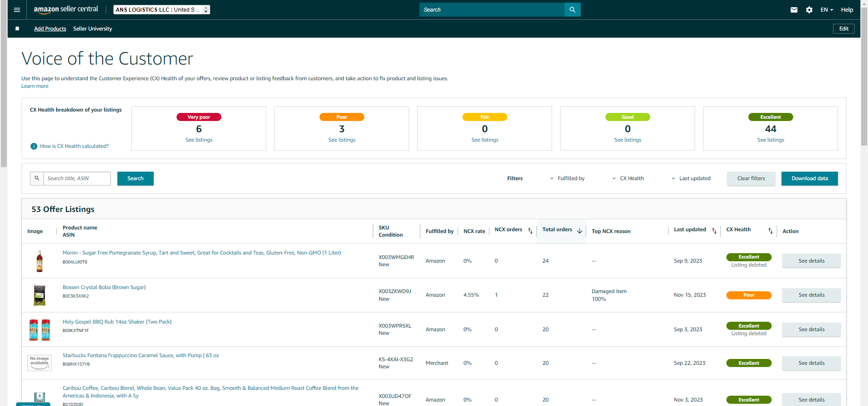Click Clear filters button

[751, 178]
